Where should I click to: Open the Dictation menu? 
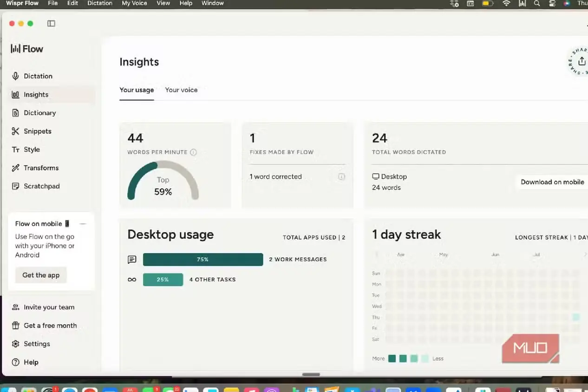[x=100, y=3]
